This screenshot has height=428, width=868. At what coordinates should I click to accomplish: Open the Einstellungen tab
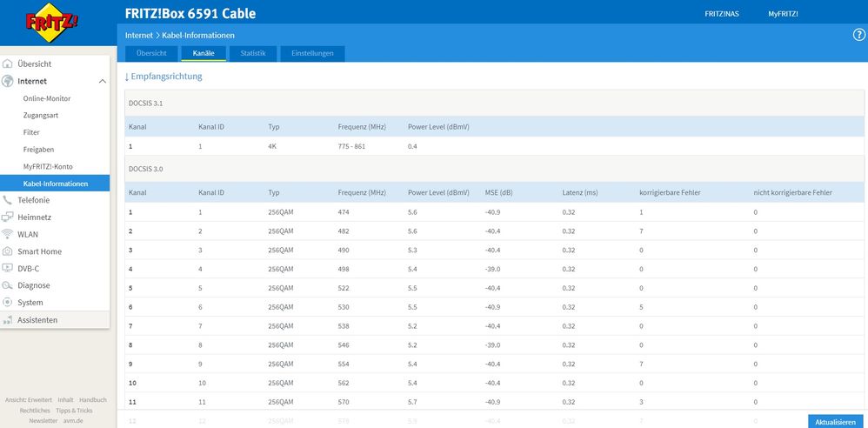pos(313,54)
